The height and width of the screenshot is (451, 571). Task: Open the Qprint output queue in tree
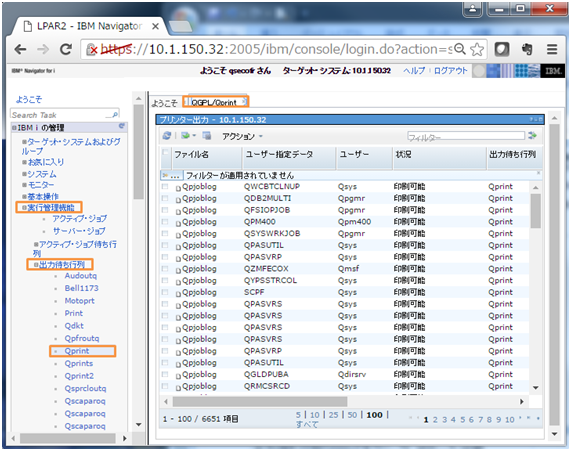point(77,351)
